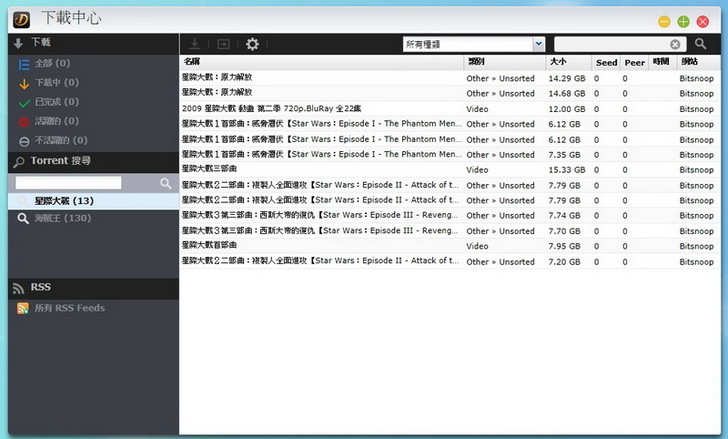Click the Torrent search magnifier in sidebar
Screen dimensions: 728x439
pos(166,184)
